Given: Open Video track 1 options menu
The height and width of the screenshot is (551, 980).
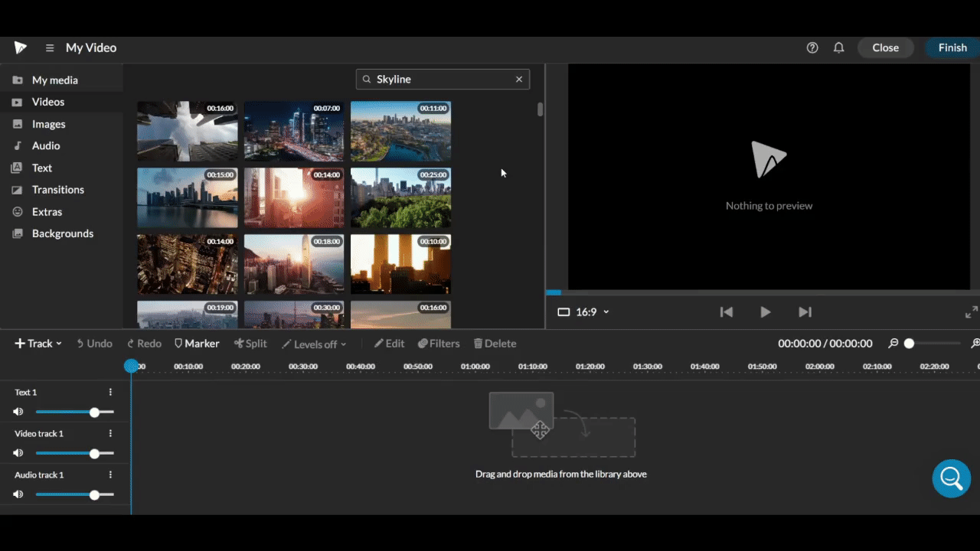Looking at the screenshot, I should (110, 433).
